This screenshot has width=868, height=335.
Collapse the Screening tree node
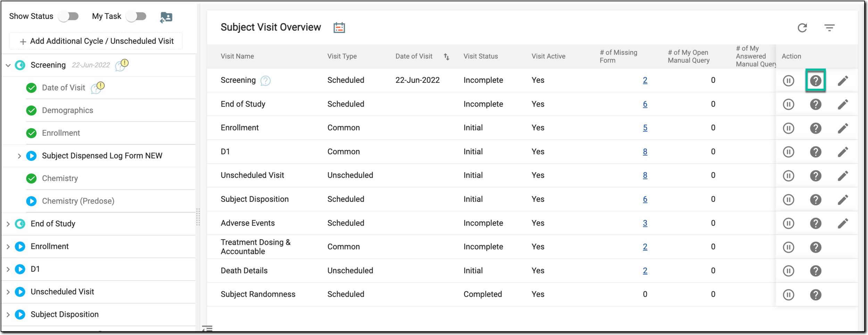8,65
